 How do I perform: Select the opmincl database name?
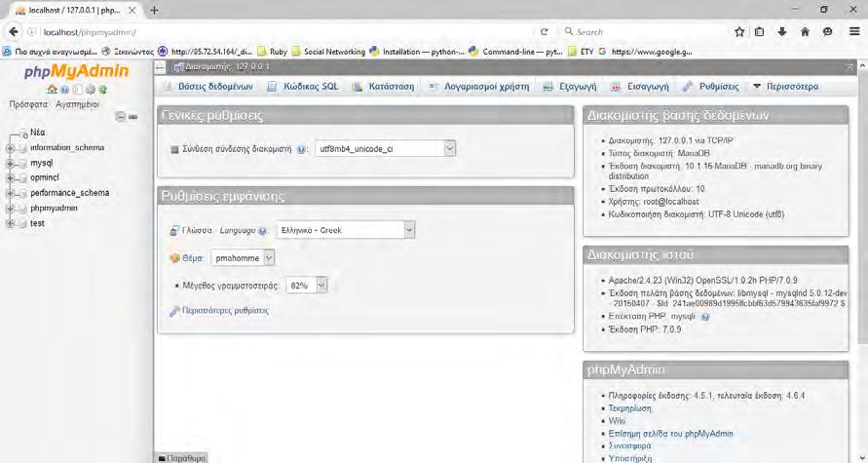click(x=44, y=178)
